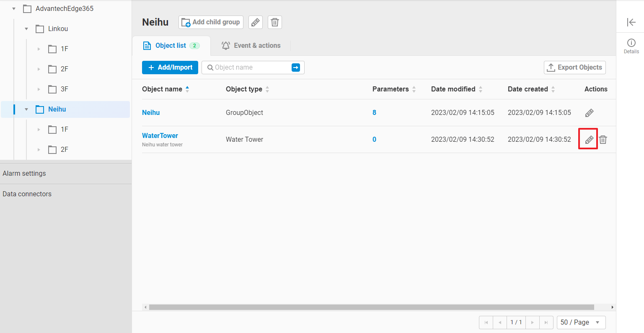The image size is (644, 333).
Task: Open the WaterTower object link
Action: pyautogui.click(x=160, y=135)
